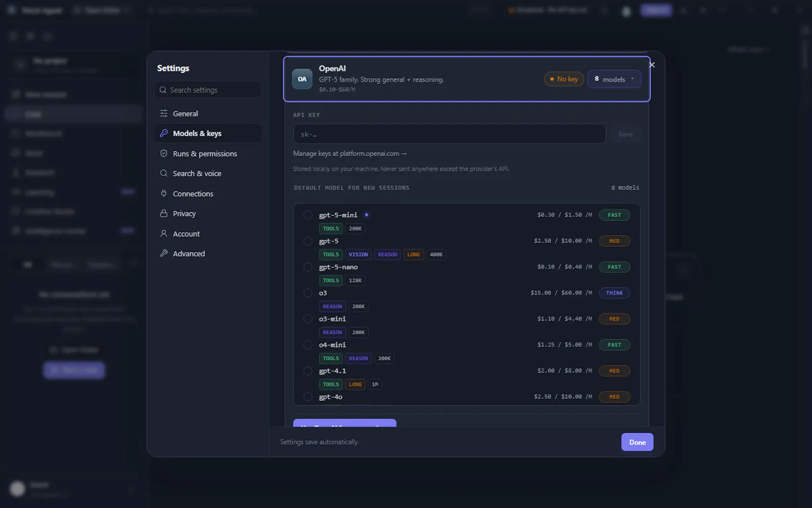Click the $1.10 / $4.40 /M price
The height and width of the screenshot is (508, 812).
point(565,319)
